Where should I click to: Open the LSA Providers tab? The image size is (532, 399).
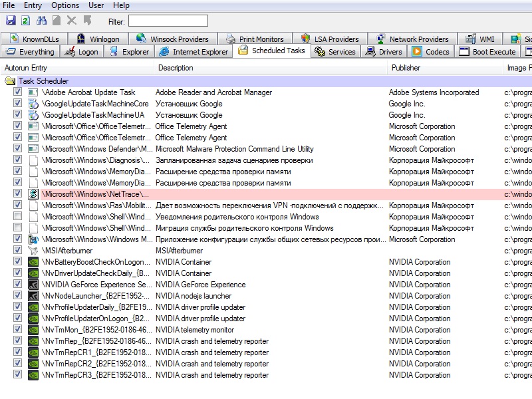click(330, 39)
